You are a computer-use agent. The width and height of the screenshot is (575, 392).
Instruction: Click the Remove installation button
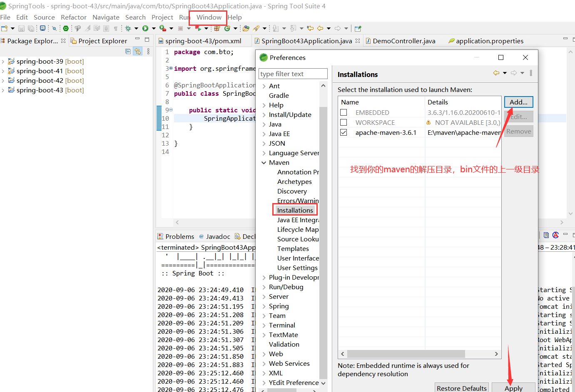tap(518, 131)
